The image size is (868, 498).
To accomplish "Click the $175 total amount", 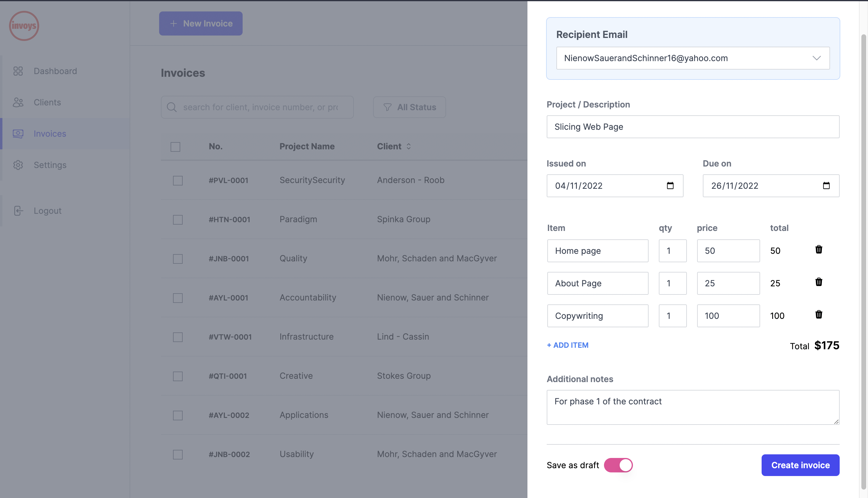I will (x=827, y=345).
